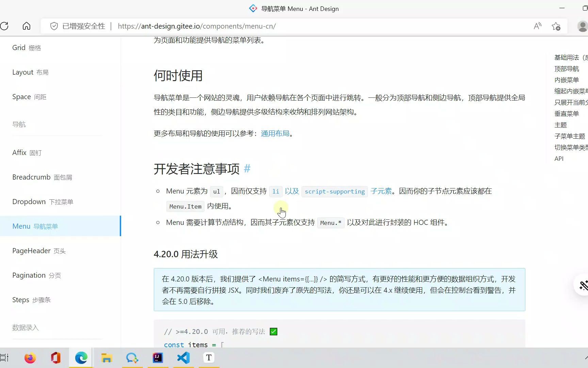Open the chat bubble app in taskbar
588x368 pixels.
tap(132, 358)
